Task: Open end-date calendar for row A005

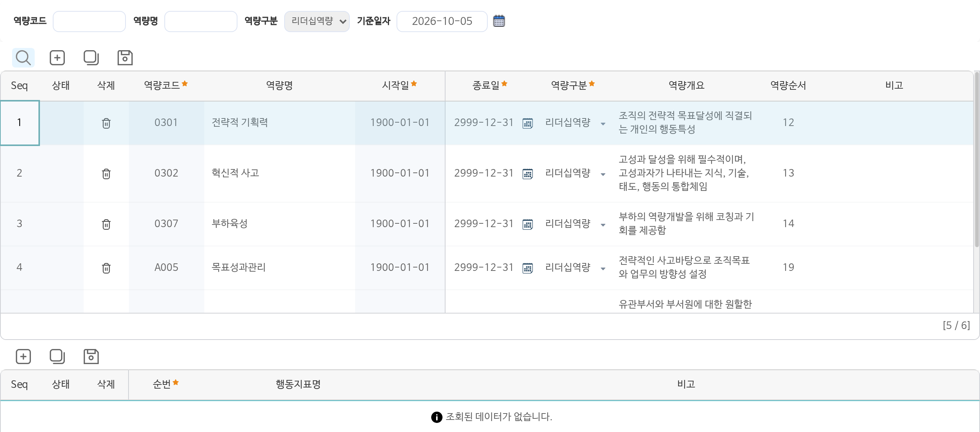Action: click(527, 268)
